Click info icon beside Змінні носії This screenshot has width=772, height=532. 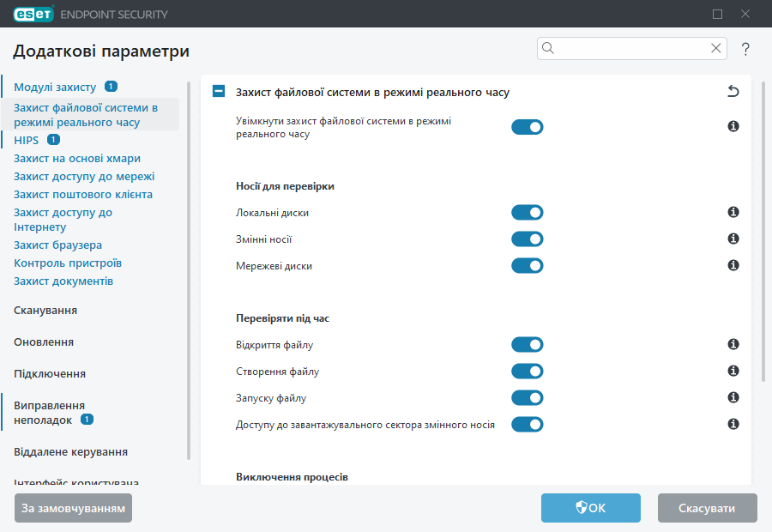click(733, 239)
